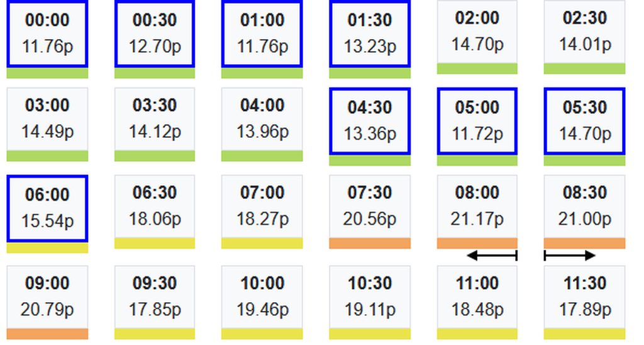
Task: Select the 02:00 time slot
Action: click(477, 31)
